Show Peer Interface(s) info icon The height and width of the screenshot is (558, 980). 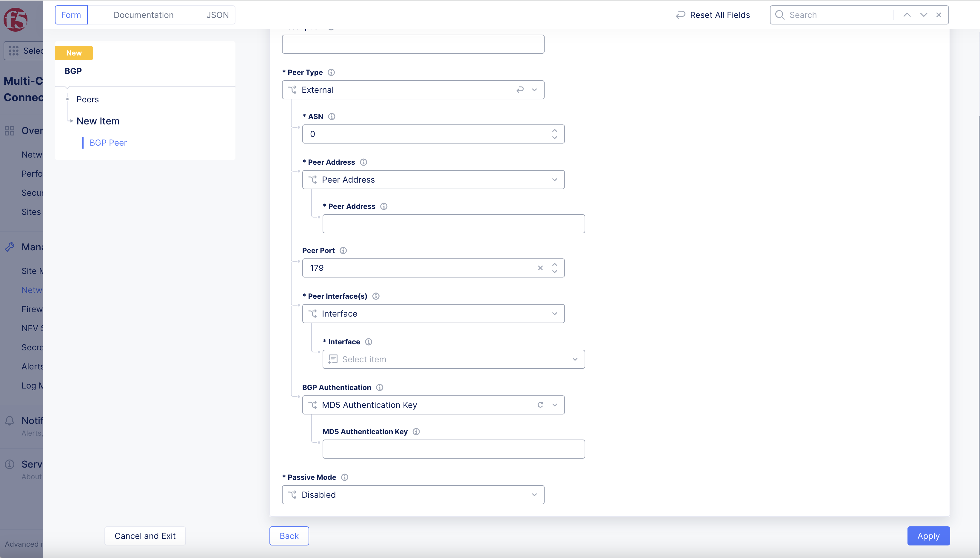tap(376, 296)
